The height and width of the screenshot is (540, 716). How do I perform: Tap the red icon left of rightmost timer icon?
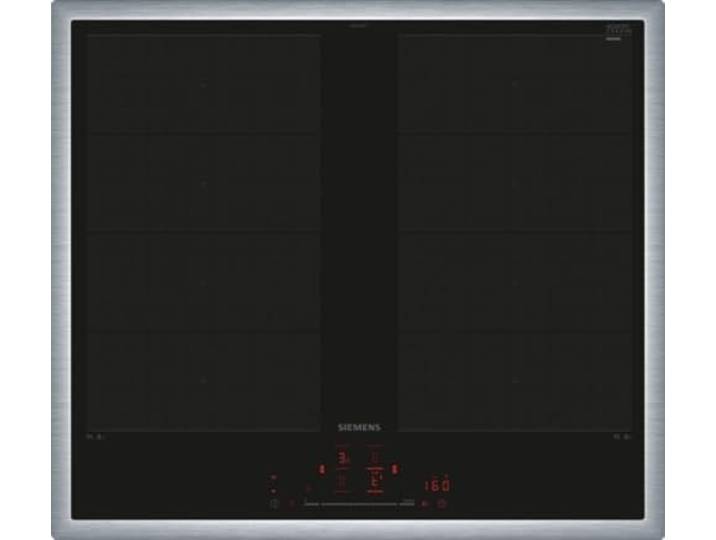tap(425, 504)
